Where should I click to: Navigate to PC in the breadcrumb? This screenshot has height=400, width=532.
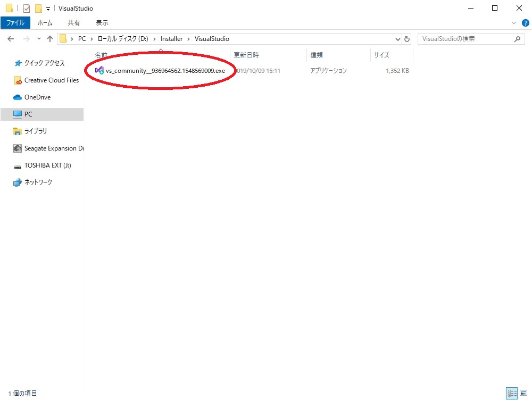click(x=82, y=39)
